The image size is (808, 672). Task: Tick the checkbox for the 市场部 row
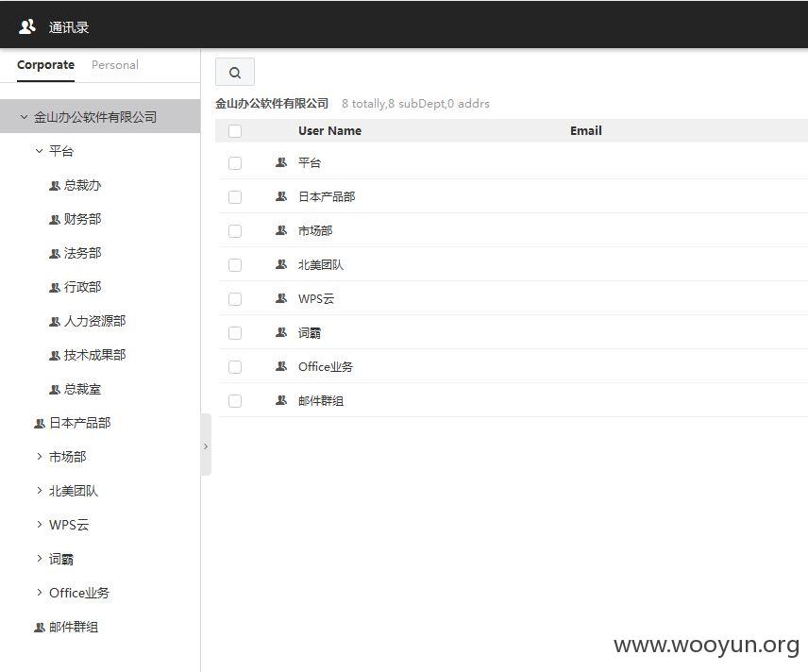click(235, 231)
